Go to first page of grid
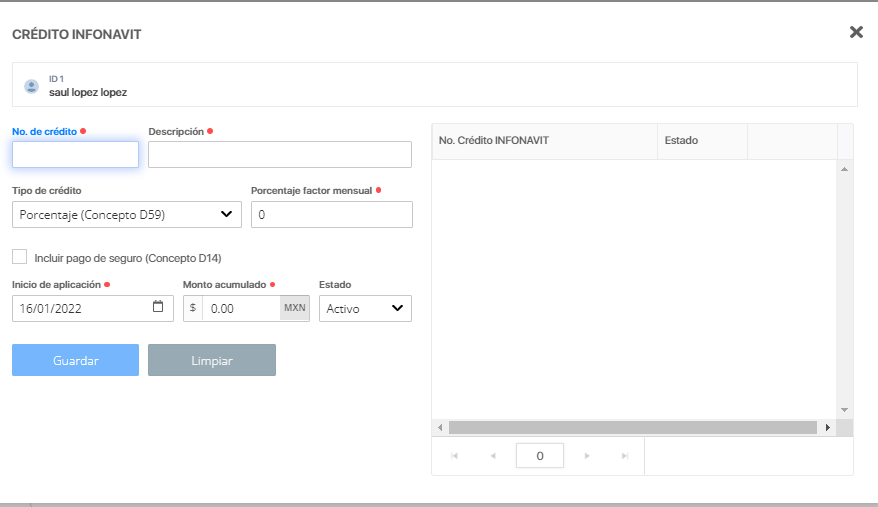 pyautogui.click(x=455, y=456)
